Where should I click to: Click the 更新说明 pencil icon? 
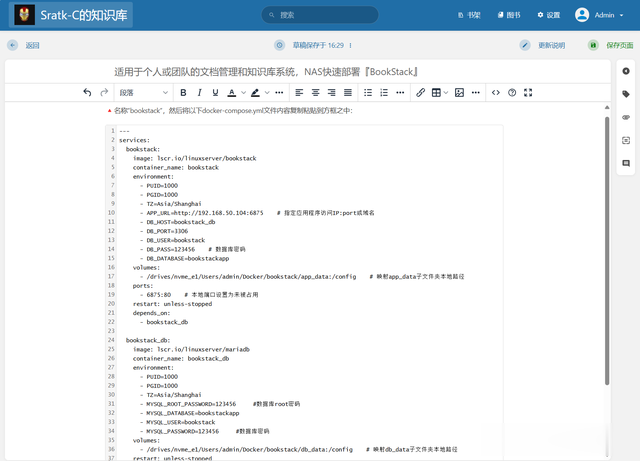coord(525,45)
